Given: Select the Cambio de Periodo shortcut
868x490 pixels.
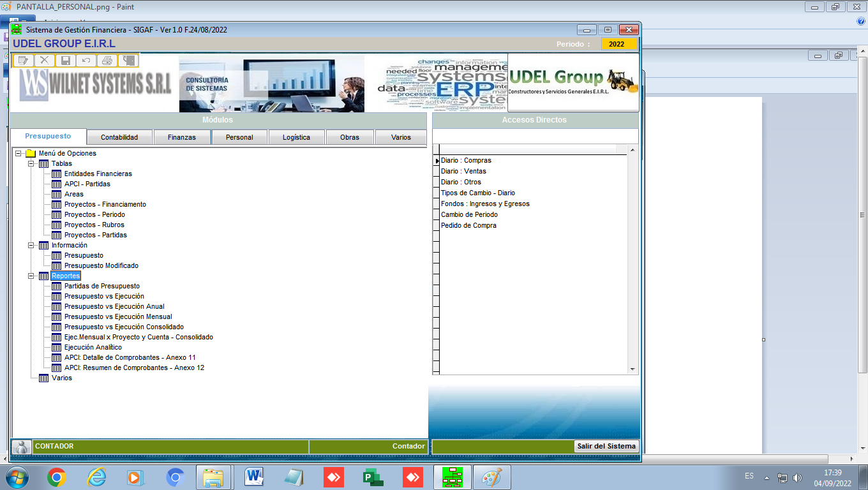Looking at the screenshot, I should coord(469,214).
